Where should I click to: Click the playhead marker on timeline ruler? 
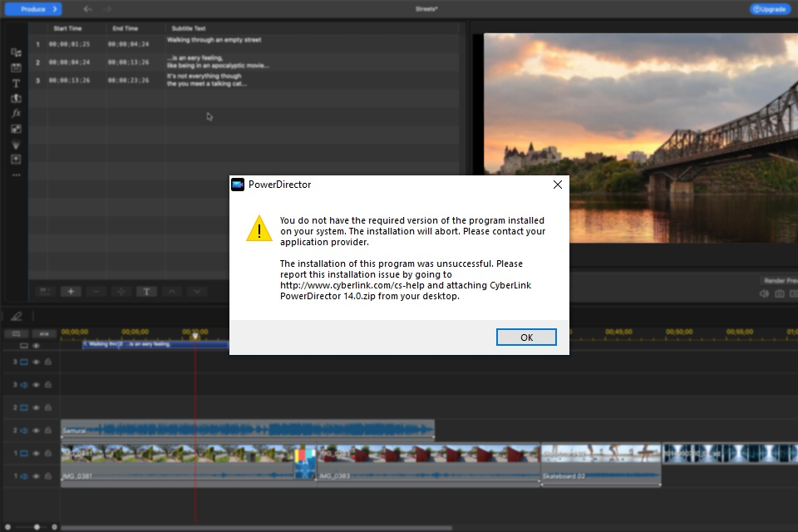(x=195, y=336)
